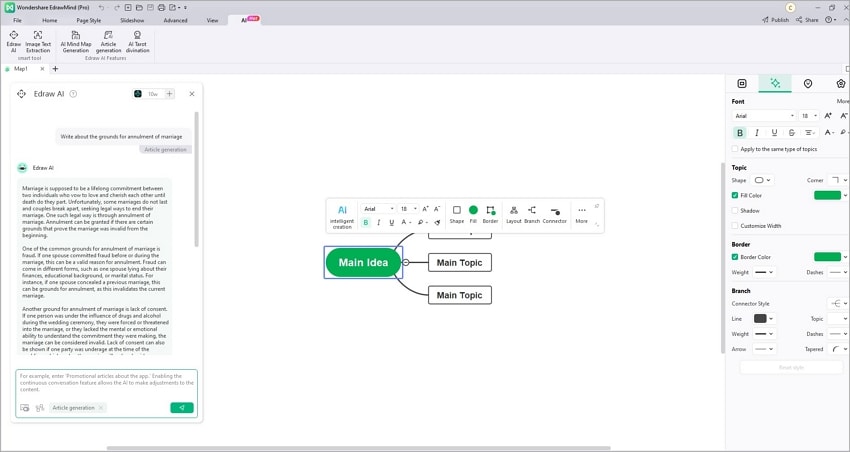850x452 pixels.
Task: Click the Publish button
Action: (x=775, y=20)
